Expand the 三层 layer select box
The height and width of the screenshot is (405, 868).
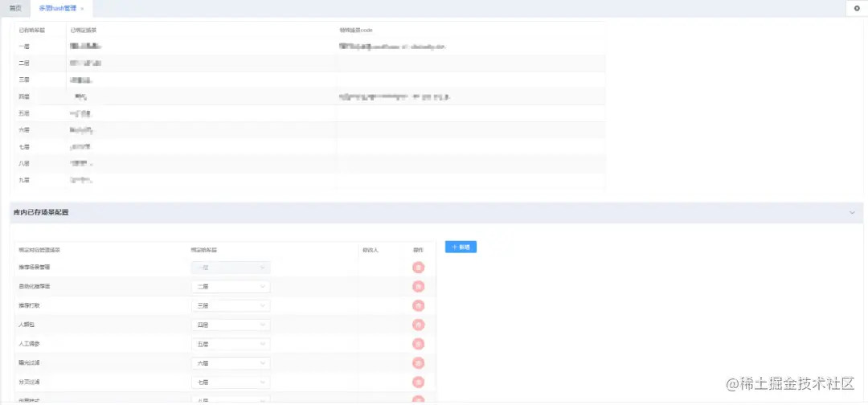tap(231, 305)
